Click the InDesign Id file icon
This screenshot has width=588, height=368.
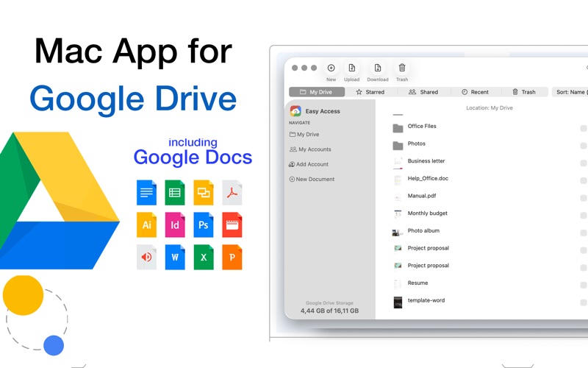point(175,225)
